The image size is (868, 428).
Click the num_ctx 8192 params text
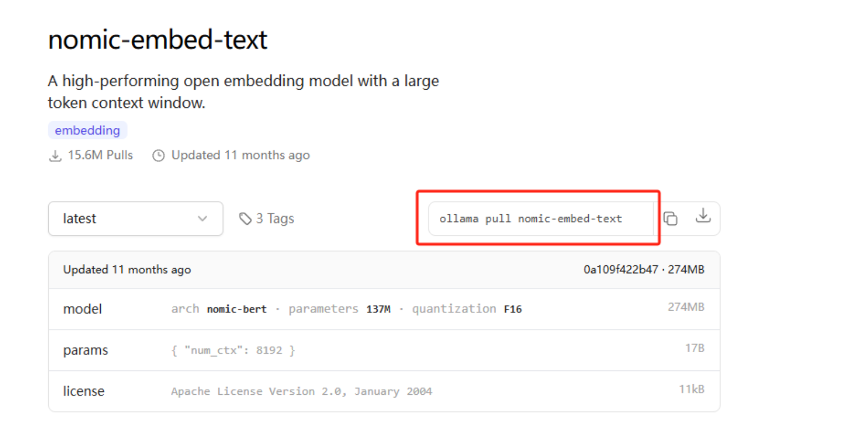tap(233, 350)
